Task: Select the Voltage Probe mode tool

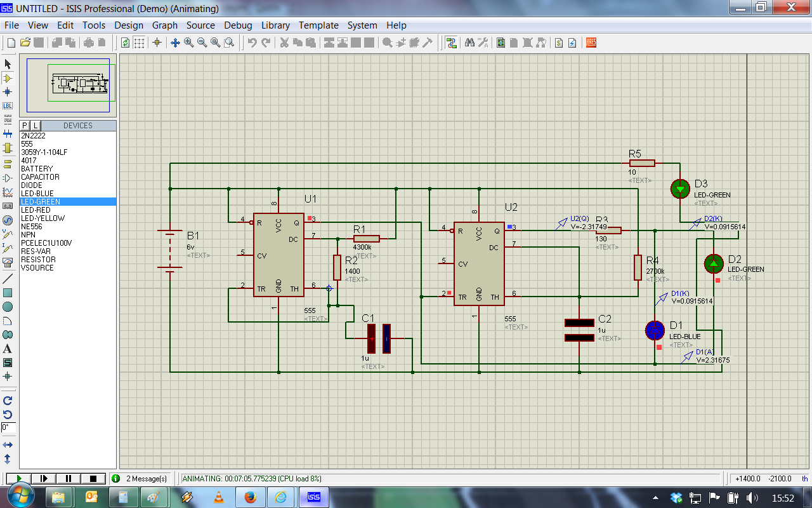Action: point(8,234)
